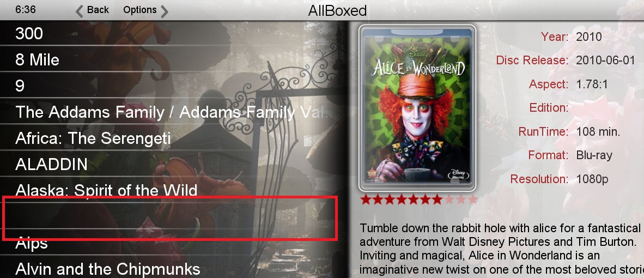Choose ALADDIN in the movie list
The width and height of the screenshot is (644, 278).
tap(173, 165)
